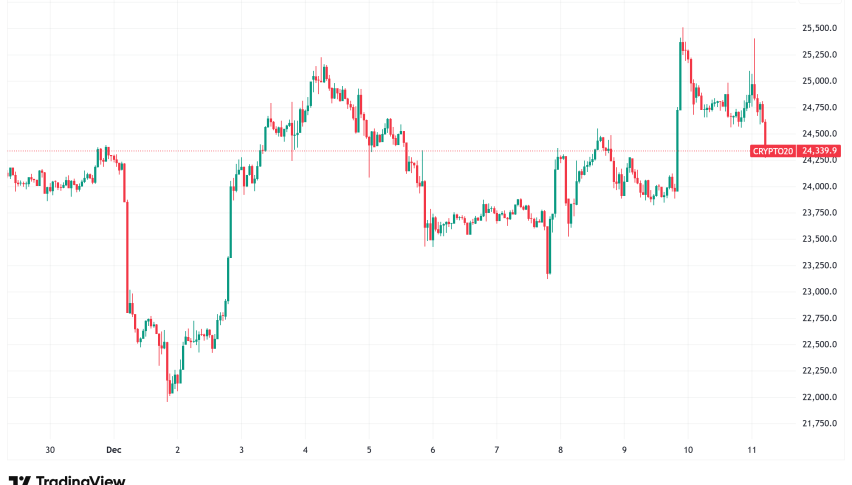Select the 6 date marker on time axis
This screenshot has height=485, width=852.
tap(433, 450)
